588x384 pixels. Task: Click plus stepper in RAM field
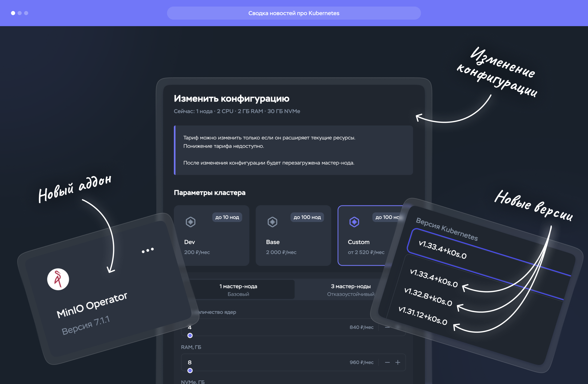(398, 362)
